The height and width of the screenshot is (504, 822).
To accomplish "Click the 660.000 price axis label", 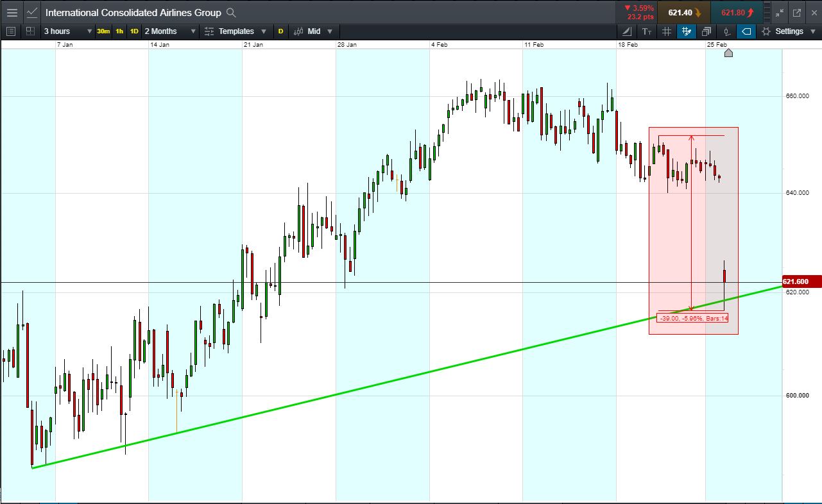I will 798,96.
